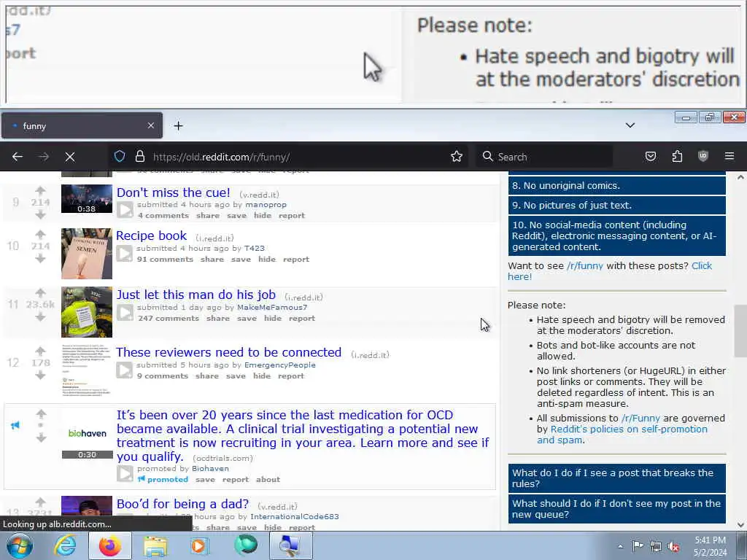
Task: Expand rule 10 about social-media content
Action: point(617,236)
